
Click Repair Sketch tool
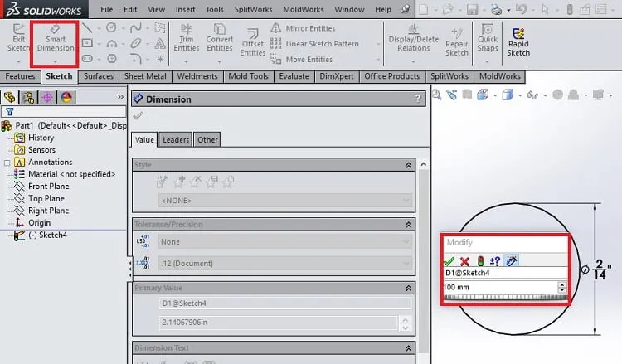(457, 42)
